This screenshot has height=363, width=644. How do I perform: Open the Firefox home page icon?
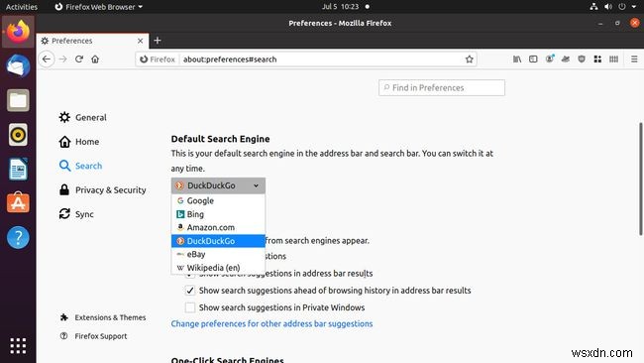(95, 60)
